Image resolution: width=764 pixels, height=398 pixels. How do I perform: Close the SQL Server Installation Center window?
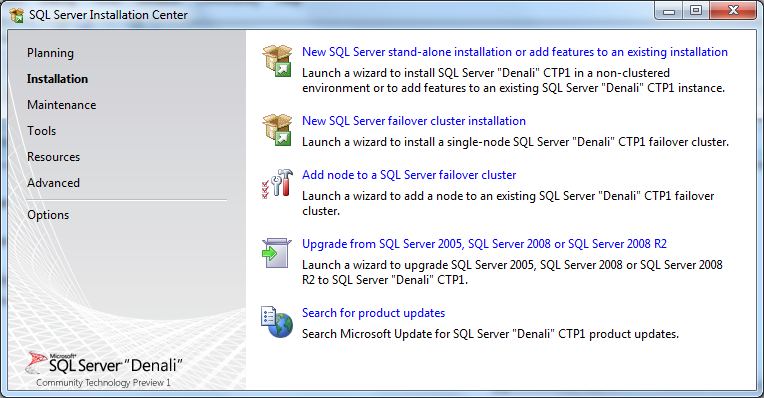(733, 11)
